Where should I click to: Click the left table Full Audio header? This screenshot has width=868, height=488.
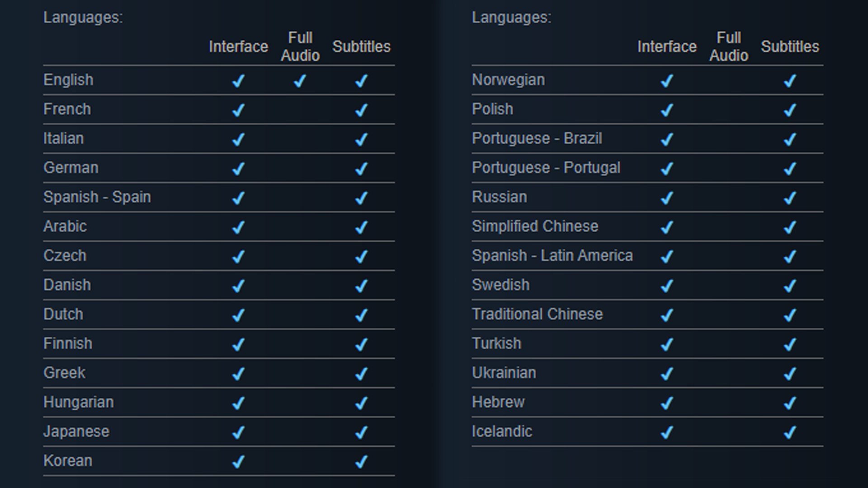pyautogui.click(x=300, y=47)
